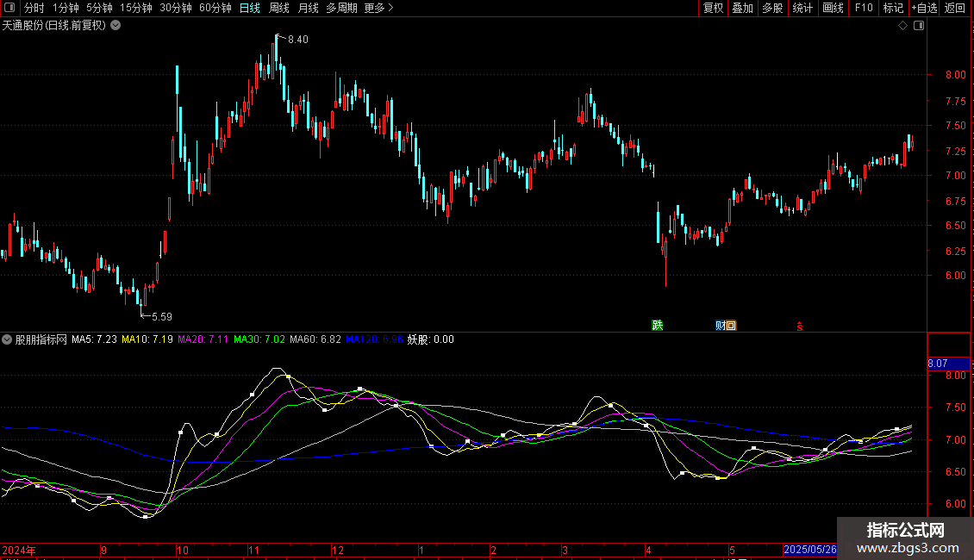This screenshot has width=974, height=560.
Task: Toggle the left sidebar panel icon
Action: (9, 8)
